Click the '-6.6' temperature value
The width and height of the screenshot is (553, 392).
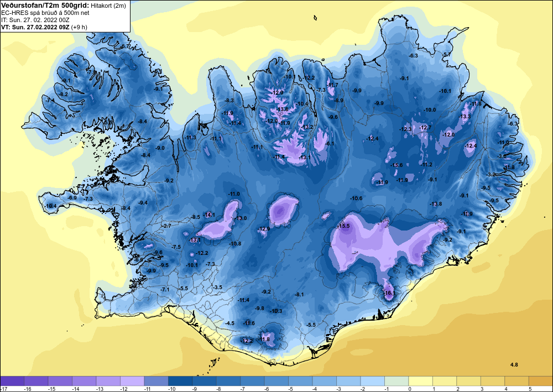click(x=139, y=259)
